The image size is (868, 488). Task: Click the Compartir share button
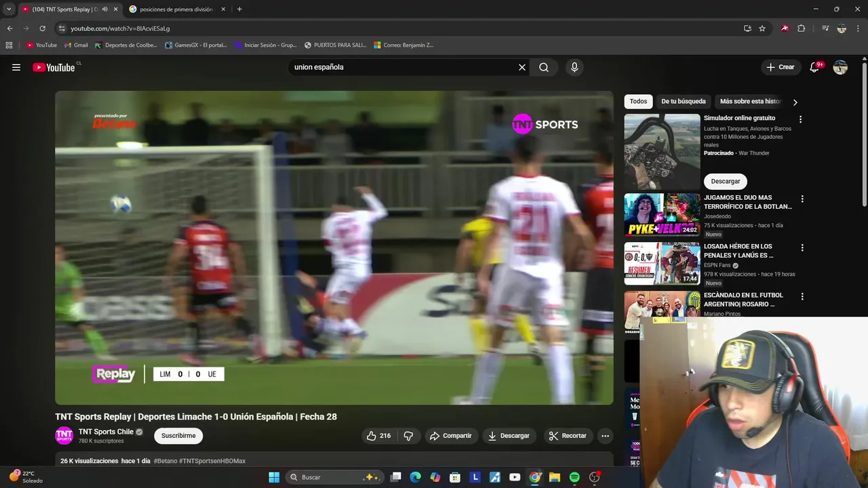(x=450, y=436)
